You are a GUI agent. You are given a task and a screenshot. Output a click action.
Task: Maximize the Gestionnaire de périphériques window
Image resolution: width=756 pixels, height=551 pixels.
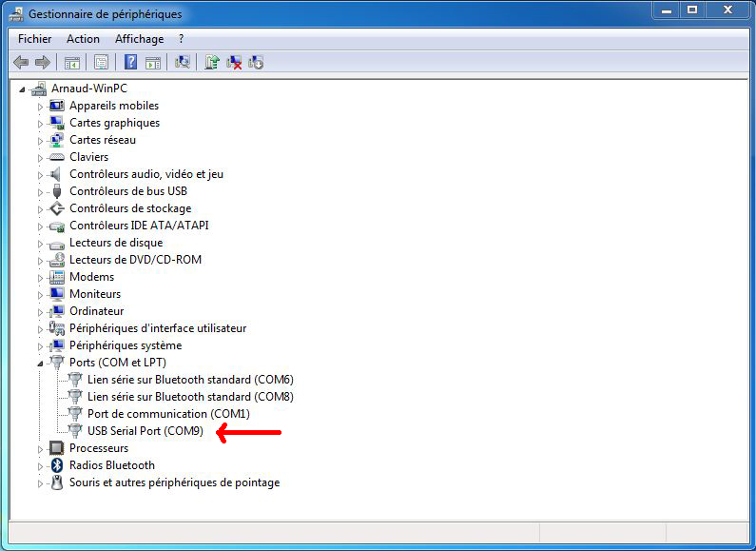tap(691, 10)
